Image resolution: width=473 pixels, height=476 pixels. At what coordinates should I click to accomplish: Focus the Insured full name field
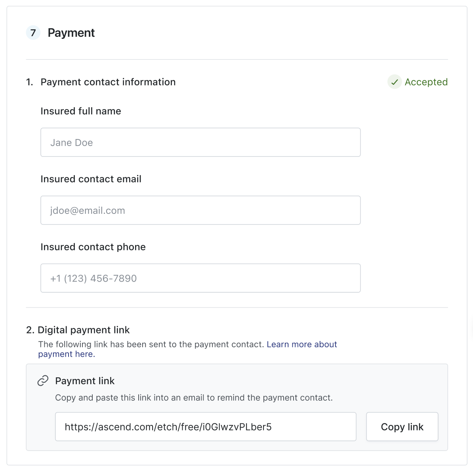[x=200, y=143]
